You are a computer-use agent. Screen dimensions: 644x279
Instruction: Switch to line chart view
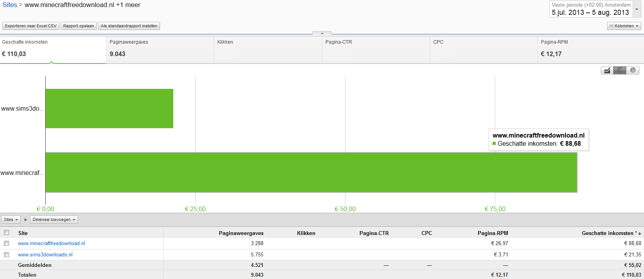tap(607, 70)
